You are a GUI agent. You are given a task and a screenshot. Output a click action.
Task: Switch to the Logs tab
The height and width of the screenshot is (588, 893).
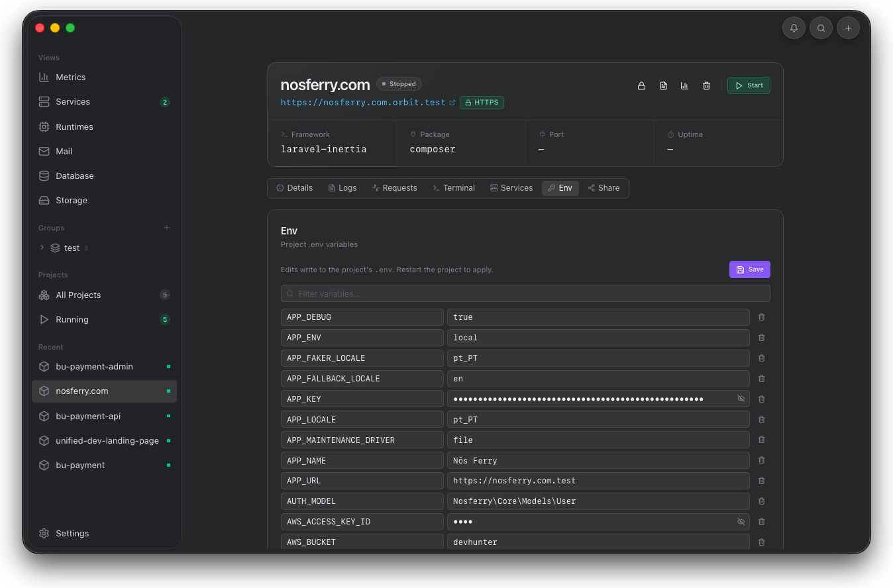pos(342,188)
